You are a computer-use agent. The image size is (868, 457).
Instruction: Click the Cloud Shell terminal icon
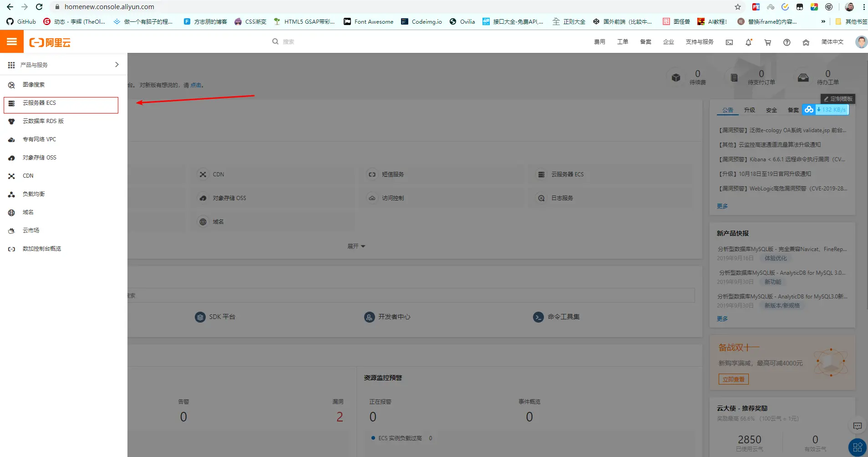point(729,42)
